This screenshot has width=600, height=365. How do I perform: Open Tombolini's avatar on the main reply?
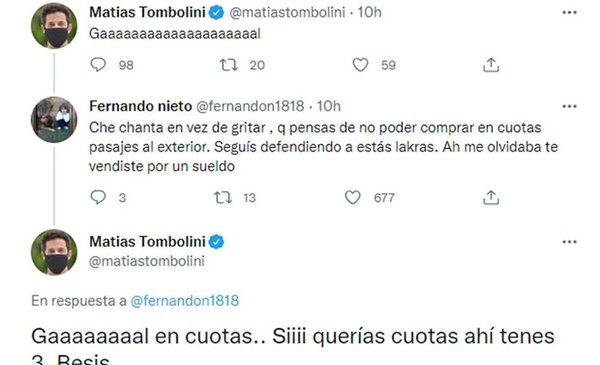(54, 252)
